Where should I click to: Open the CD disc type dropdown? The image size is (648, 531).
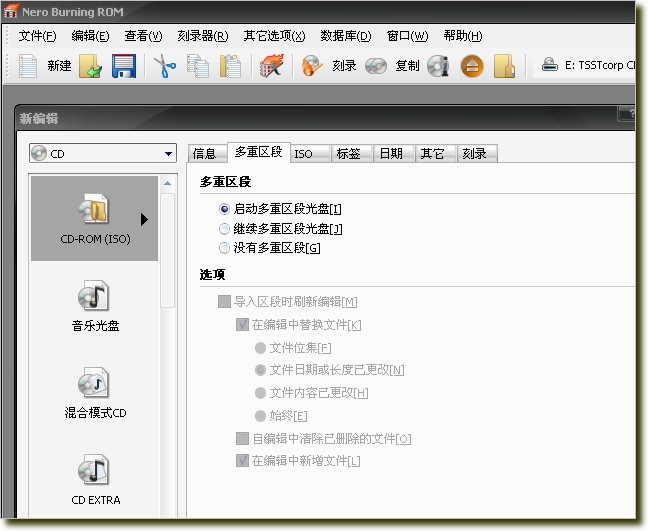[103, 153]
